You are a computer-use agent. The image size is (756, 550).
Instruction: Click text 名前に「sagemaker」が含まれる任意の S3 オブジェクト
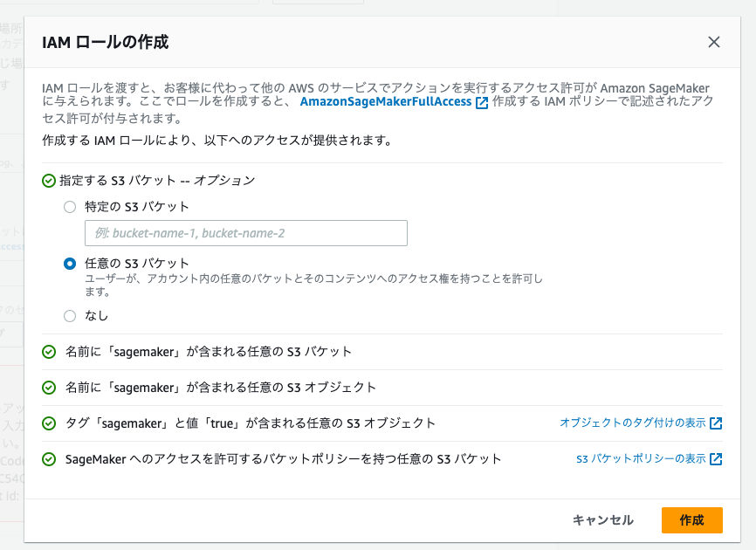[220, 388]
